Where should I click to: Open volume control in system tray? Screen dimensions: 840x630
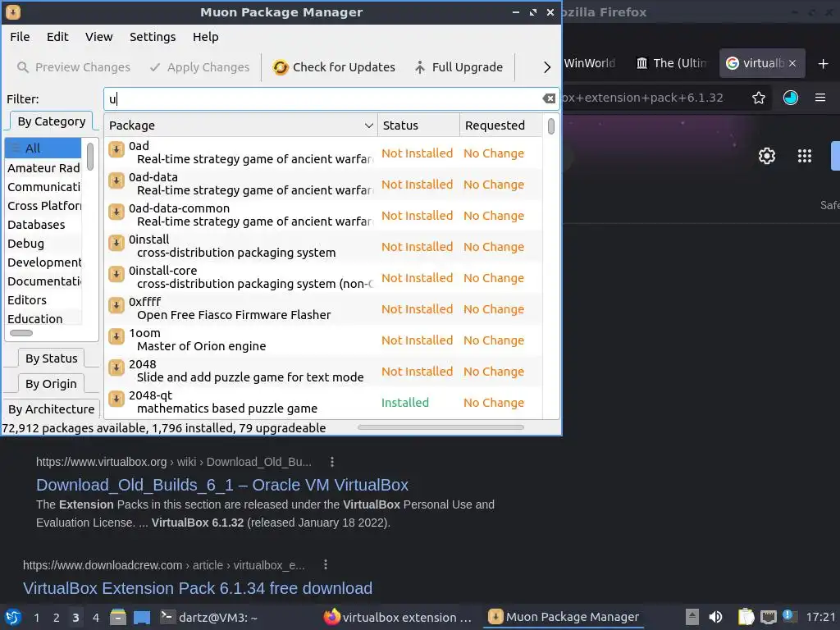tap(715, 617)
